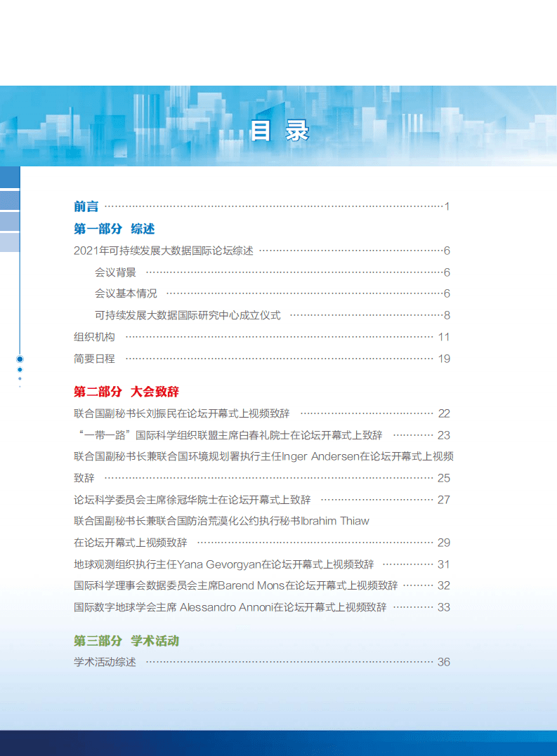Click the 致辞 continuation line with page 25
557x756 pixels.
(x=262, y=478)
